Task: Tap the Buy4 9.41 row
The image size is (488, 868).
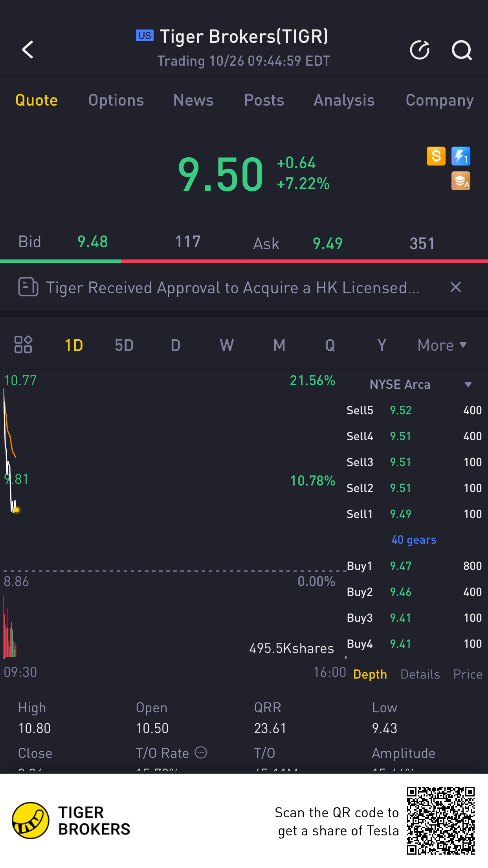Action: tap(414, 644)
